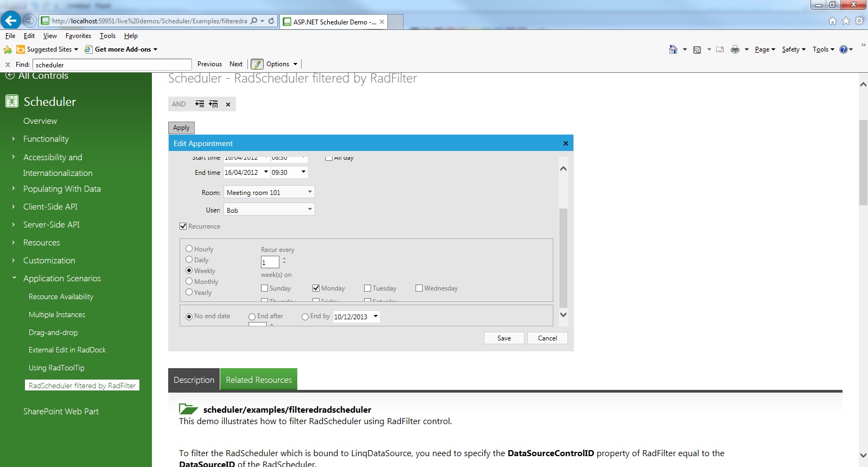The width and height of the screenshot is (868, 467).
Task: Click the Find text field containing scheduler
Action: coord(112,65)
